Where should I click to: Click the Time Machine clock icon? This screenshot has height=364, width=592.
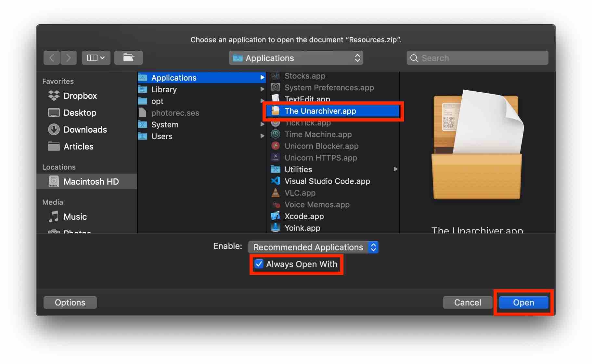(x=276, y=134)
